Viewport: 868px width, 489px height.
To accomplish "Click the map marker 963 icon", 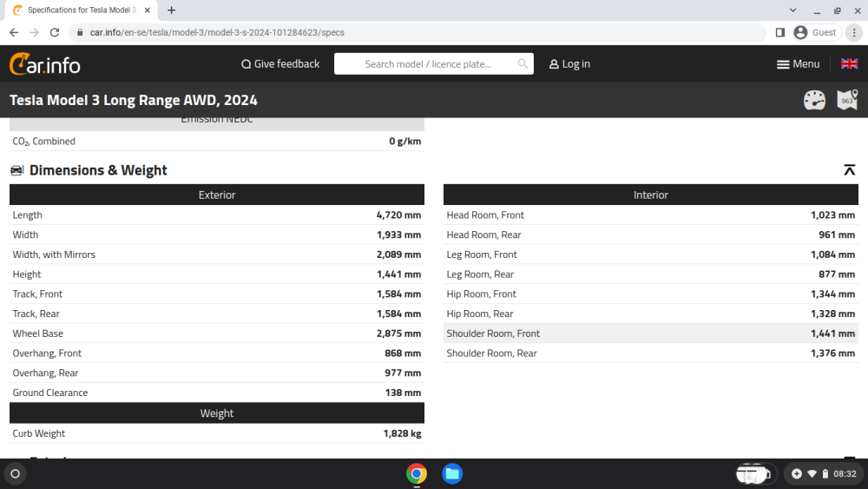I will point(847,100).
